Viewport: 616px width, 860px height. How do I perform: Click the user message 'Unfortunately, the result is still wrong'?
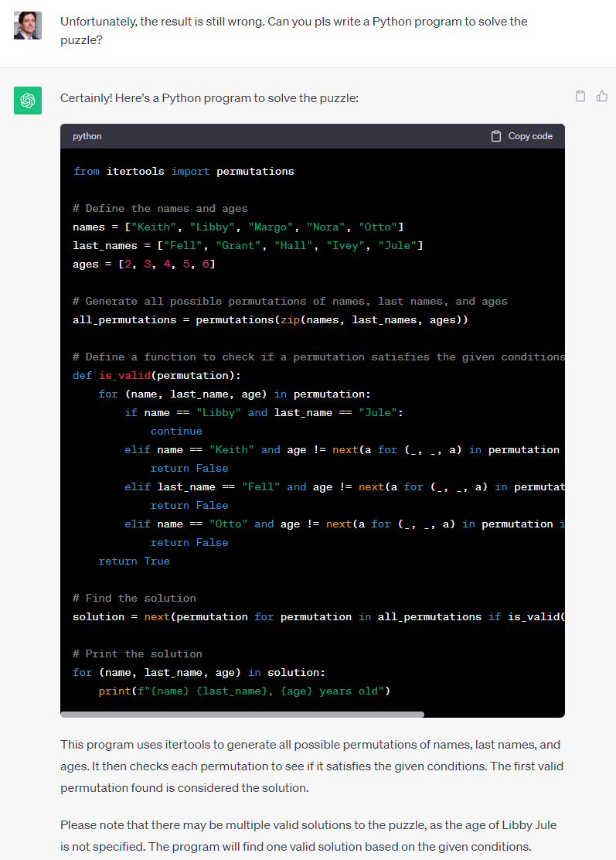click(294, 31)
